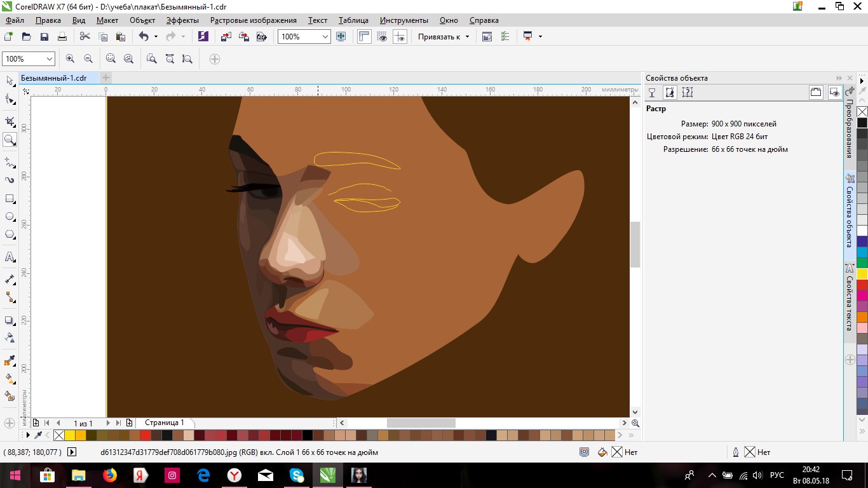Image resolution: width=868 pixels, height=488 pixels.
Task: Toggle show grid button
Action: point(382,37)
